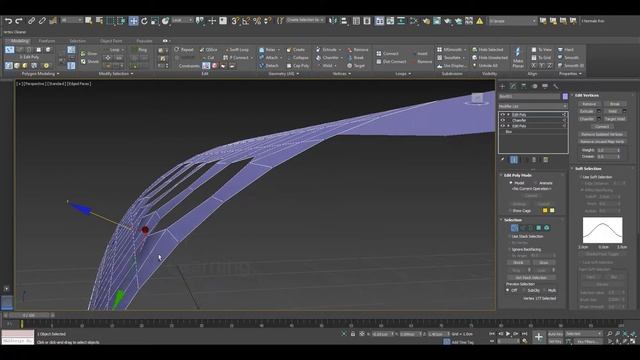This screenshot has width=640, height=360.
Task: Activate the Select and Scale tool
Action: 155,21
